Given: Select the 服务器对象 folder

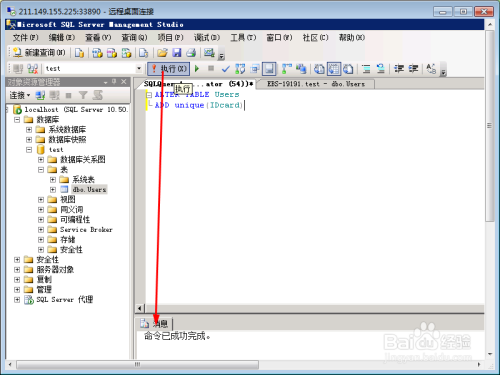Looking at the screenshot, I should point(55,270).
